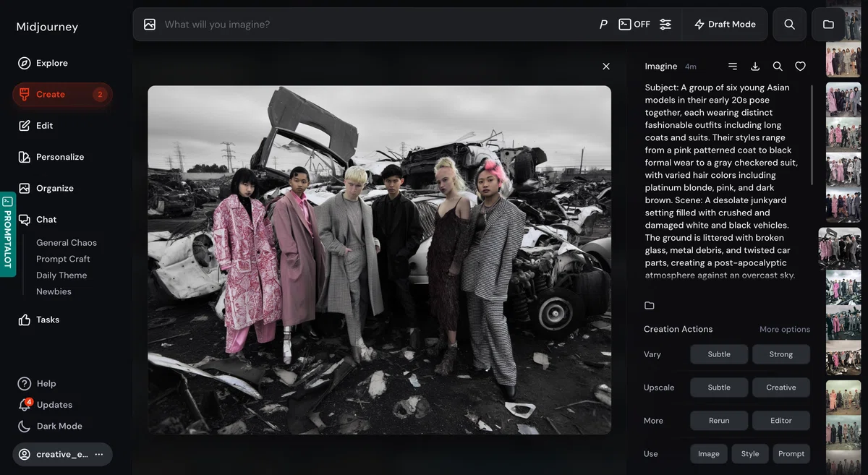Click the Tasks thumbs-up icon

point(25,320)
